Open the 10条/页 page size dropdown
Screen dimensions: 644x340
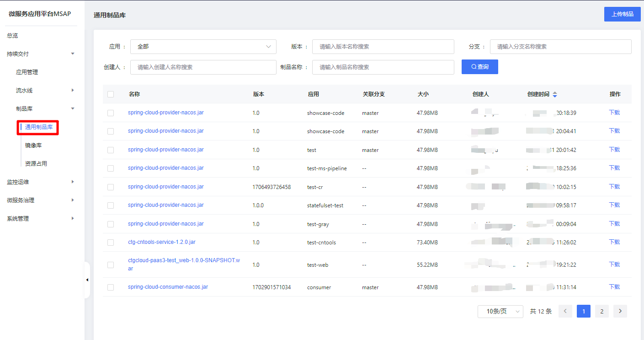[500, 311]
